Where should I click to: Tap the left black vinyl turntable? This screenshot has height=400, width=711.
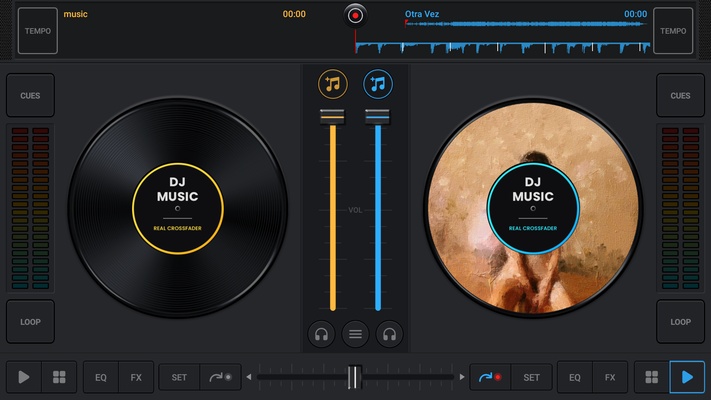click(x=178, y=208)
